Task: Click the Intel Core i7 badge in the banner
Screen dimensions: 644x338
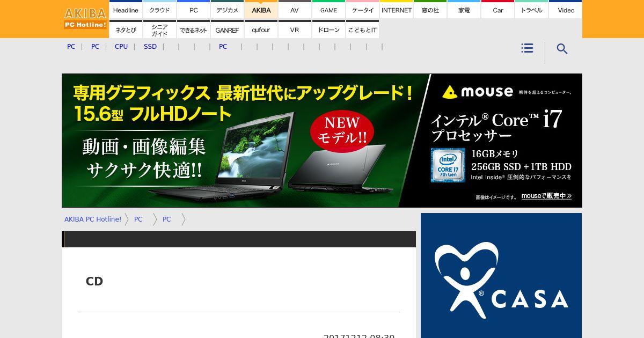Action: point(448,165)
